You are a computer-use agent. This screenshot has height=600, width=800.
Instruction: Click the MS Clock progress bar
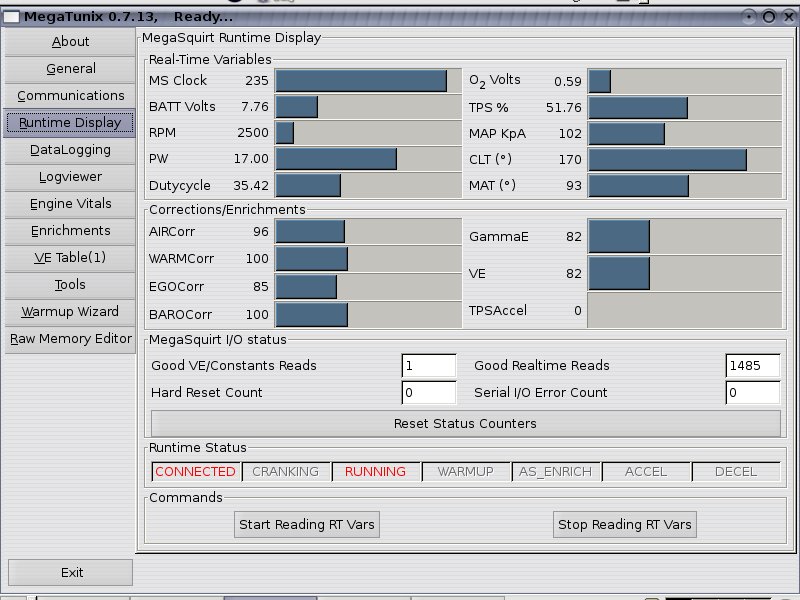(x=368, y=81)
